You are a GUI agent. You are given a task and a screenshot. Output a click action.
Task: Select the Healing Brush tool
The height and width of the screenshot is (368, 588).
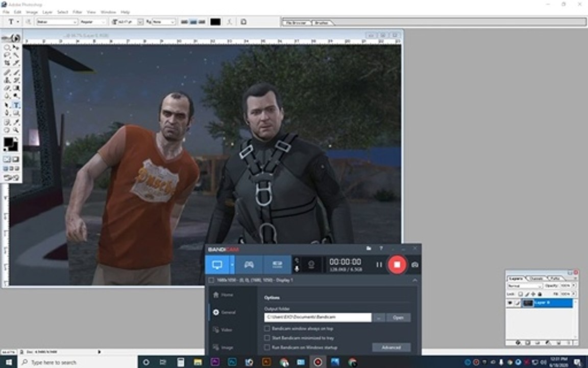pyautogui.click(x=7, y=72)
